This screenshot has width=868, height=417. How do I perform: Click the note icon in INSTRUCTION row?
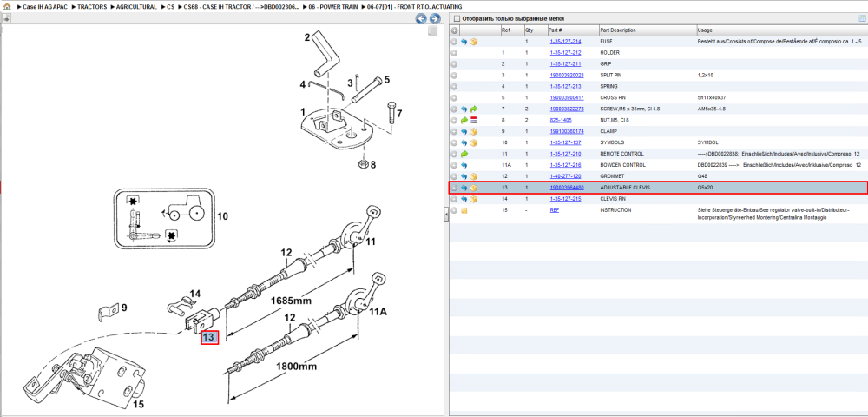[x=464, y=210]
